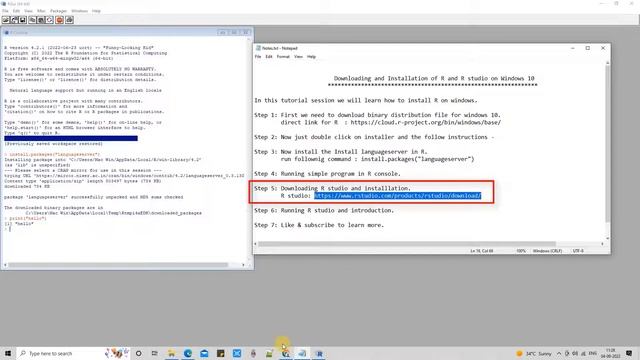
Task: Click the Load workspace icon in RGui toolbar
Action: click(x=14, y=20)
